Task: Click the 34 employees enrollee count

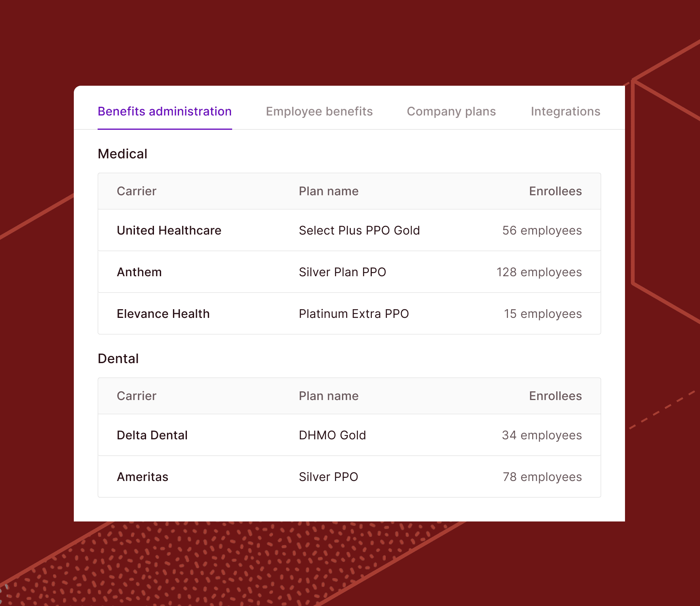Action: [x=542, y=435]
